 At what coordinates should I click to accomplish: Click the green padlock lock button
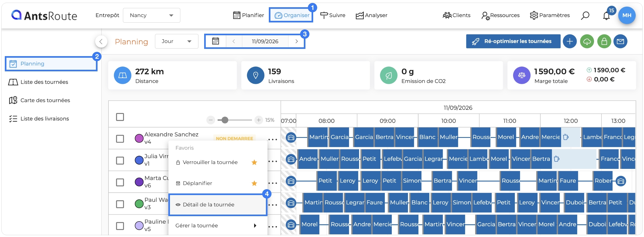[x=604, y=41]
